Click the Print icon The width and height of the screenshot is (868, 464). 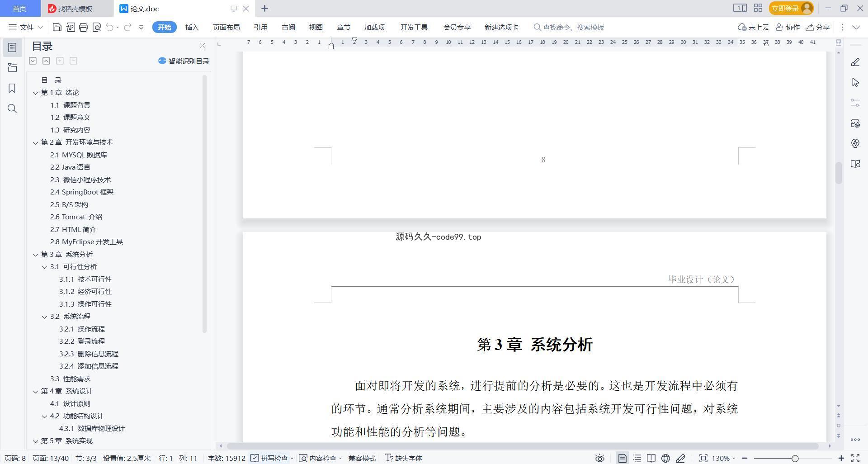[83, 27]
